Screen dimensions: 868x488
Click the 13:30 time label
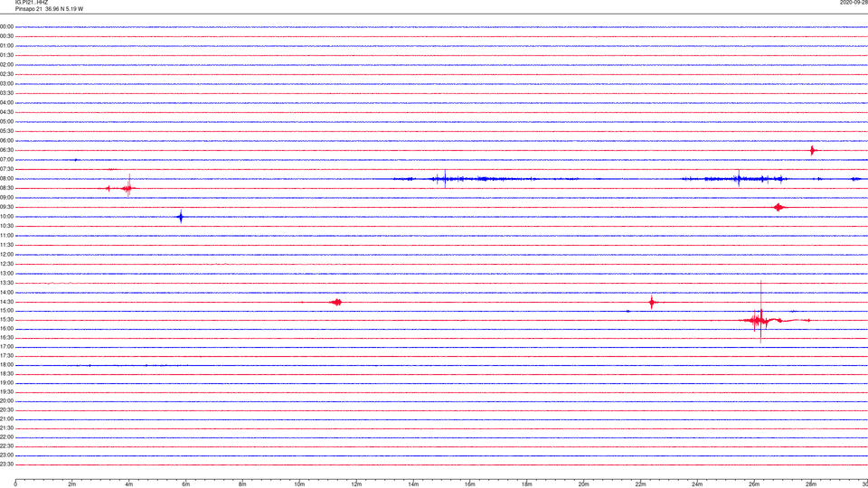(x=6, y=283)
